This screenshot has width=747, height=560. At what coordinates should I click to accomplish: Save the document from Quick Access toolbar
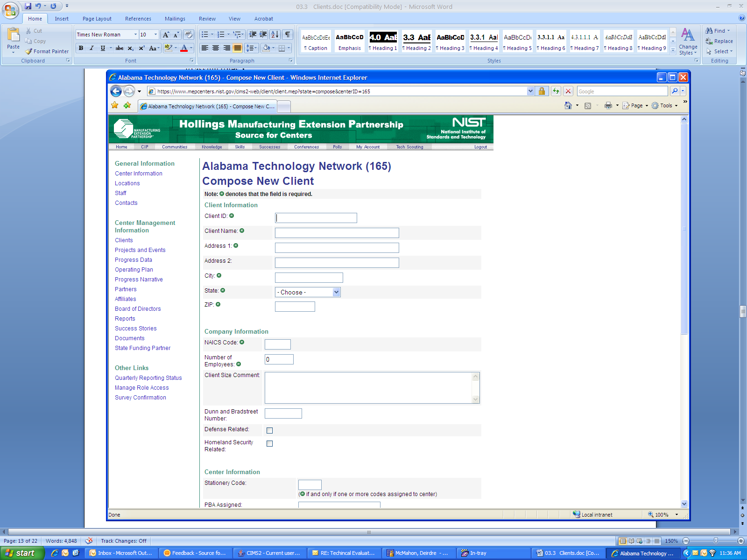point(28,6)
